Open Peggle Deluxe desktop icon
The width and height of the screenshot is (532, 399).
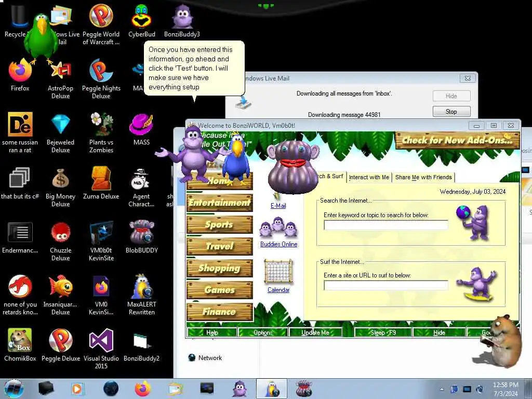(x=60, y=344)
